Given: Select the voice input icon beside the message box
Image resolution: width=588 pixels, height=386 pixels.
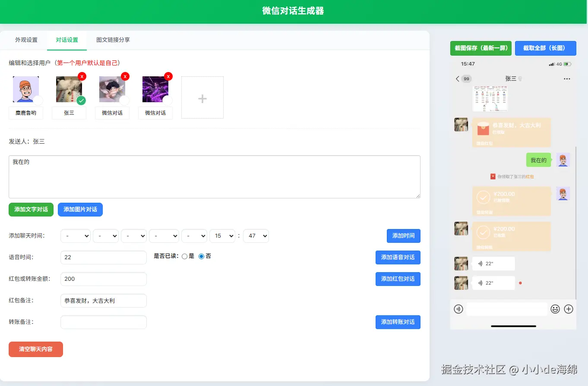Looking at the screenshot, I should pyautogui.click(x=458, y=309).
